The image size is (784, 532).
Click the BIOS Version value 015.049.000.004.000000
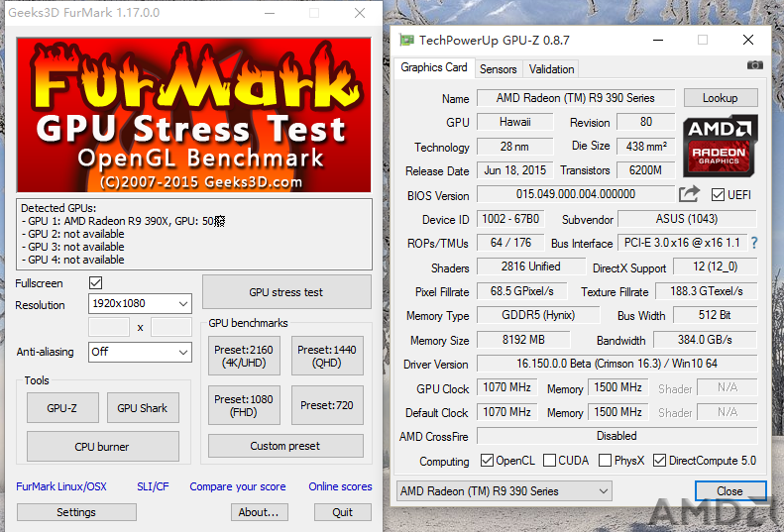click(x=576, y=194)
